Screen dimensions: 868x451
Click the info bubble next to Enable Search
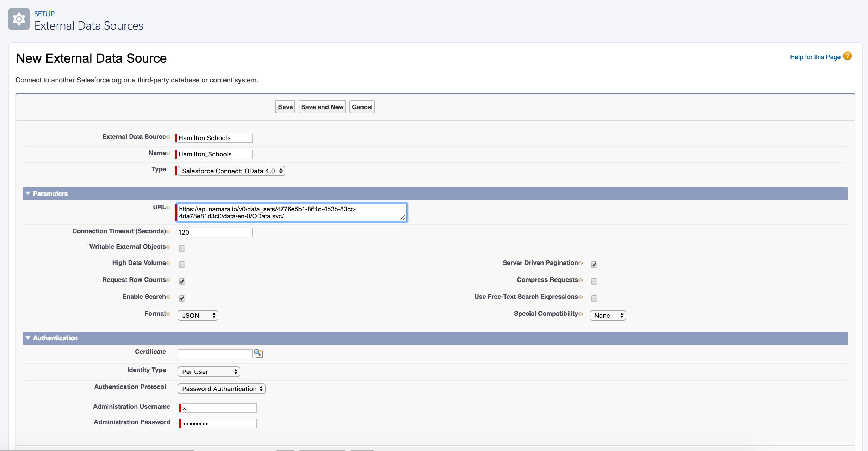point(169,297)
